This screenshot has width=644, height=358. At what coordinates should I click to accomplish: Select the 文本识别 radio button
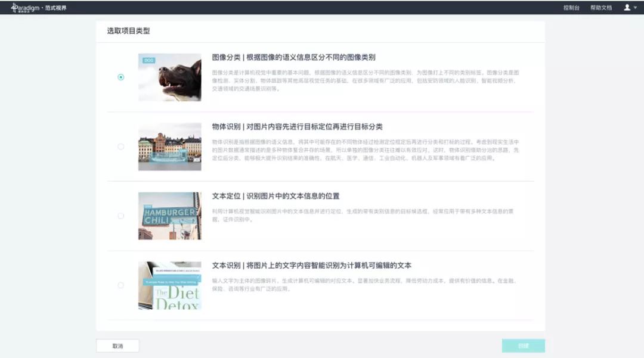point(120,285)
